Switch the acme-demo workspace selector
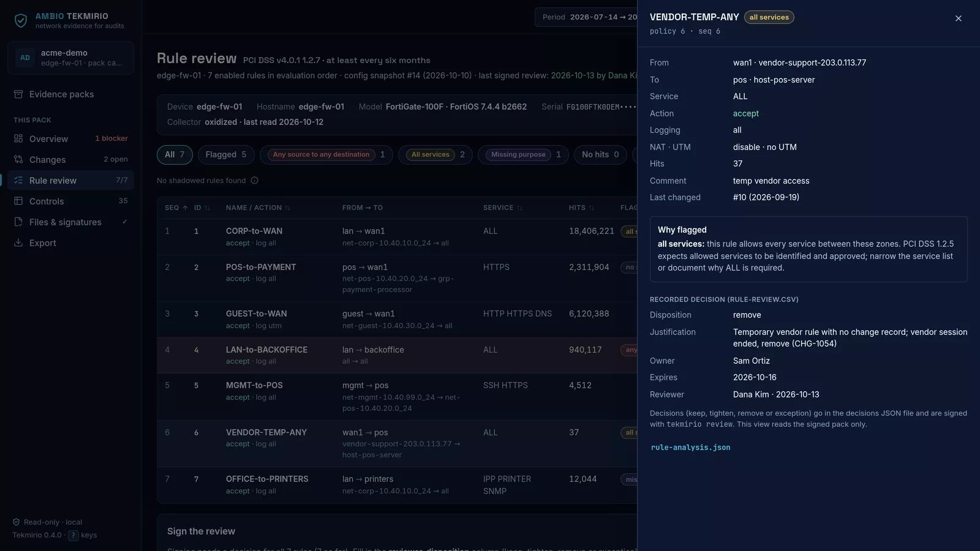Image resolution: width=980 pixels, height=551 pixels. pyautogui.click(x=70, y=58)
